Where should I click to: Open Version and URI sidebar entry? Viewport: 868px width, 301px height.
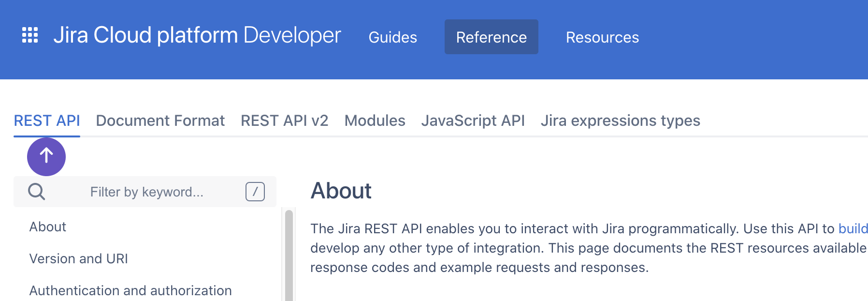pyautogui.click(x=78, y=259)
